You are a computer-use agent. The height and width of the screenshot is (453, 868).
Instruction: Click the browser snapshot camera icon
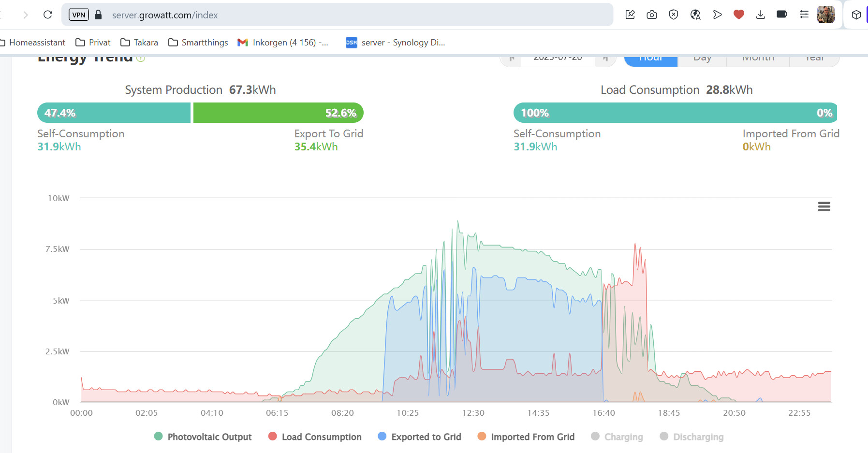652,15
